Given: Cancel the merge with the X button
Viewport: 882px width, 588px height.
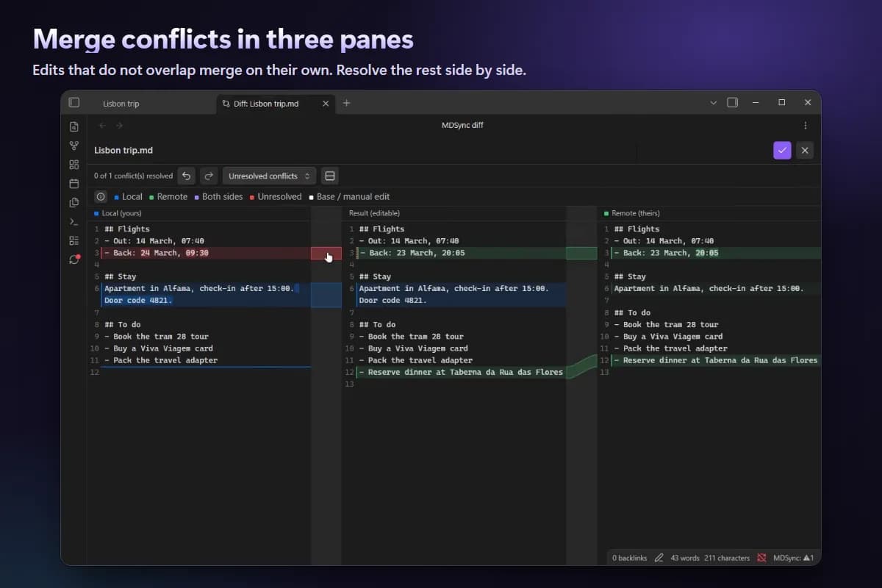Looking at the screenshot, I should click(805, 150).
